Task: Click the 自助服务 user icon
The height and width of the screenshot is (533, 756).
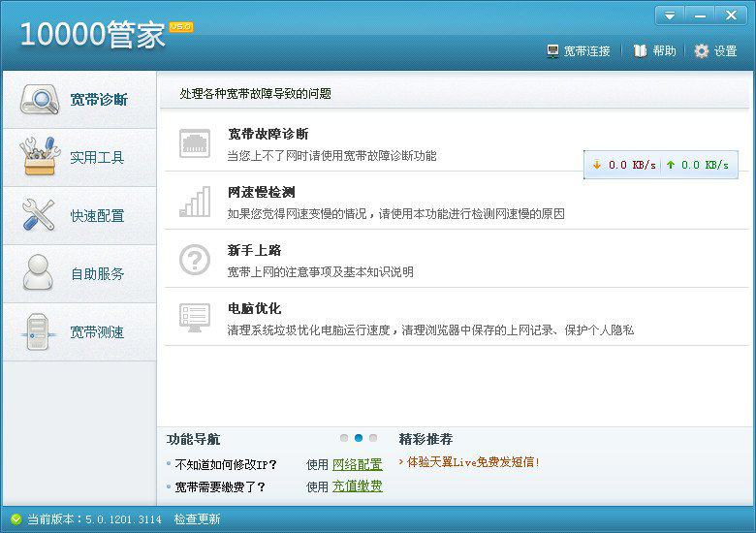Action: click(x=39, y=273)
